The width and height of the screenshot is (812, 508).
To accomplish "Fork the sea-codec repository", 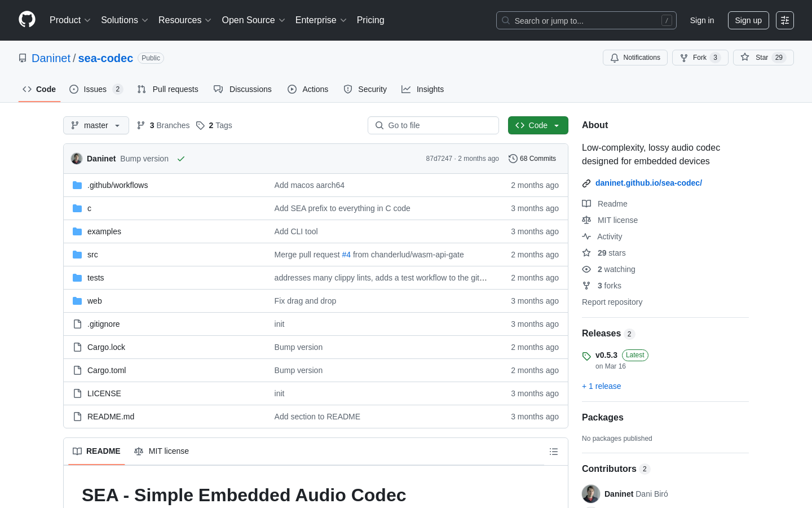I will pyautogui.click(x=700, y=58).
